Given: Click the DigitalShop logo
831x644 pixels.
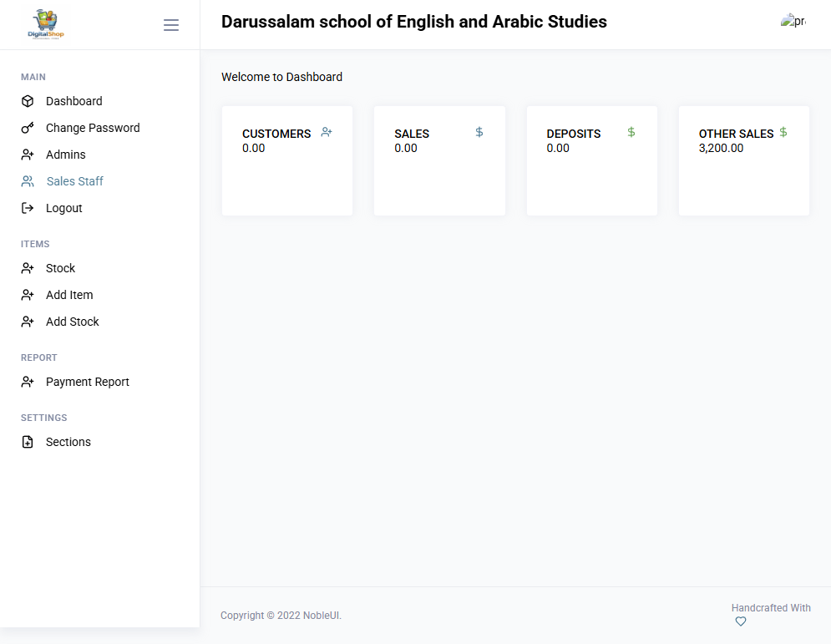Looking at the screenshot, I should click(x=46, y=24).
